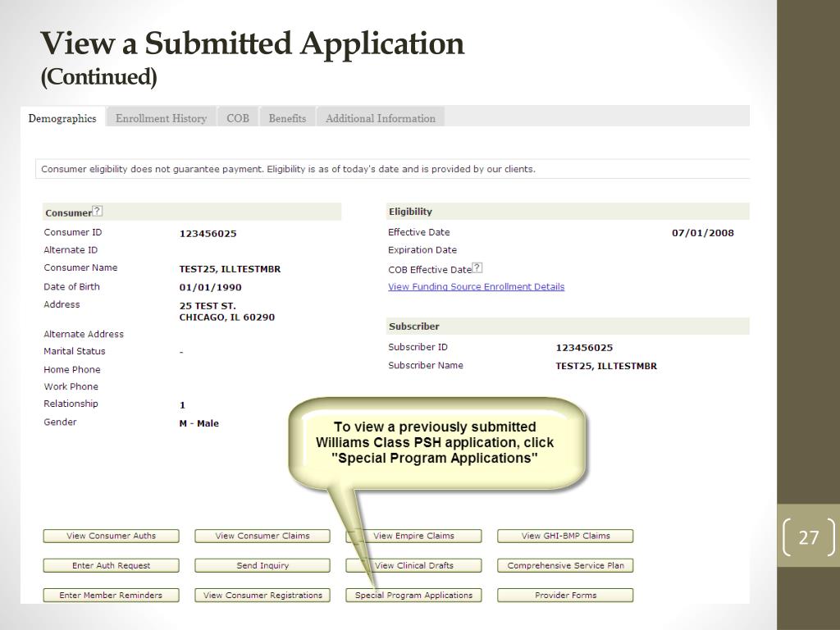Click the View Consumer Auths button
Screen dimensions: 840x630
[111, 536]
